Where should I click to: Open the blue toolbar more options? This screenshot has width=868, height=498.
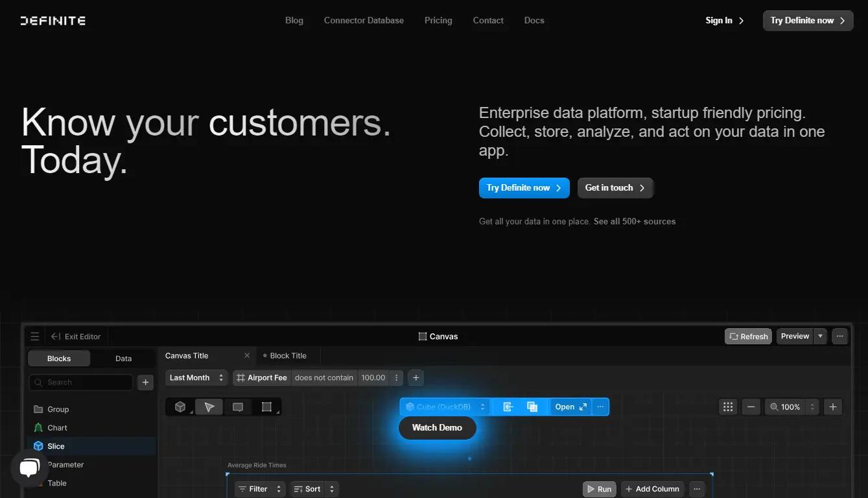pos(600,407)
